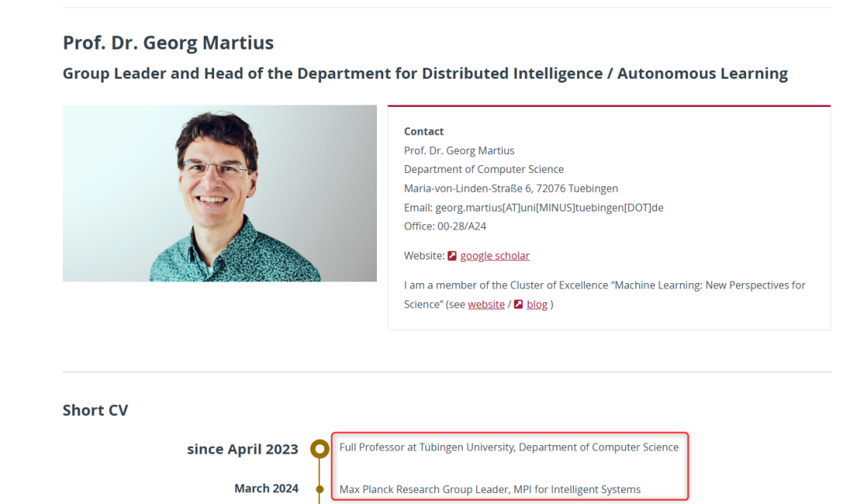
Task: Open the Cluster of Excellence website link
Action: point(486,304)
